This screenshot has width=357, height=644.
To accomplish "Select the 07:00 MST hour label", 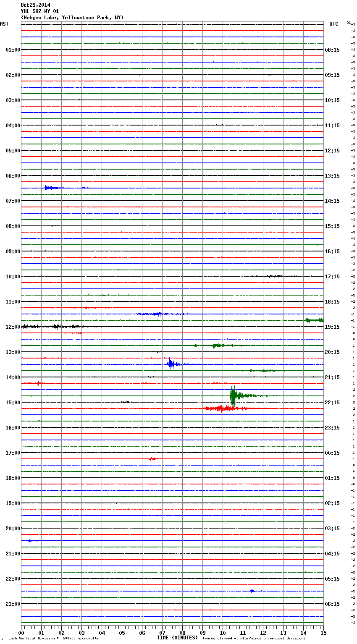I will 13,201.
